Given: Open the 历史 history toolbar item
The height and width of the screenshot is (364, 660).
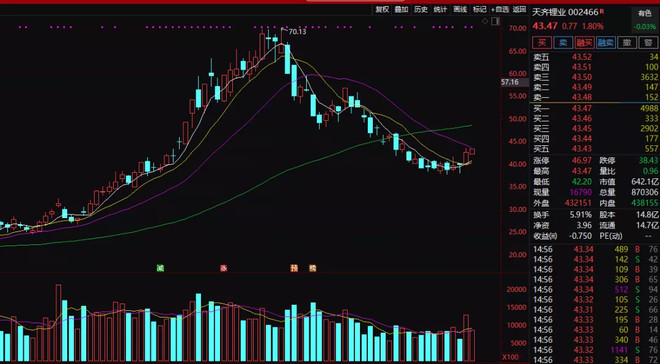Looking at the screenshot, I should (x=420, y=9).
